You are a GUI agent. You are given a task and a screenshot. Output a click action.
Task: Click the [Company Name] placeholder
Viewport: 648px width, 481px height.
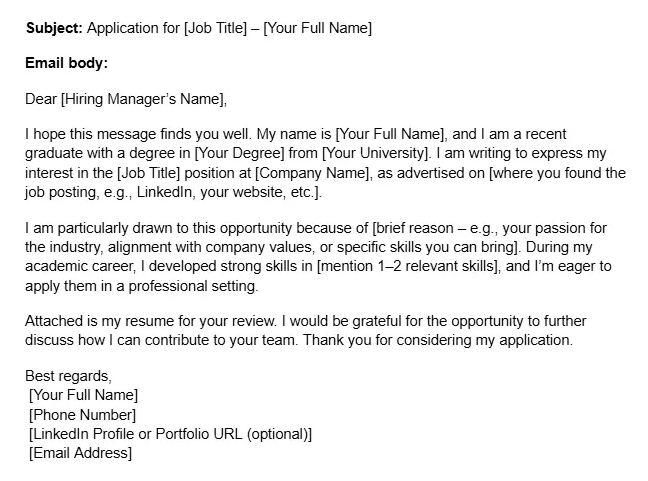click(x=312, y=173)
